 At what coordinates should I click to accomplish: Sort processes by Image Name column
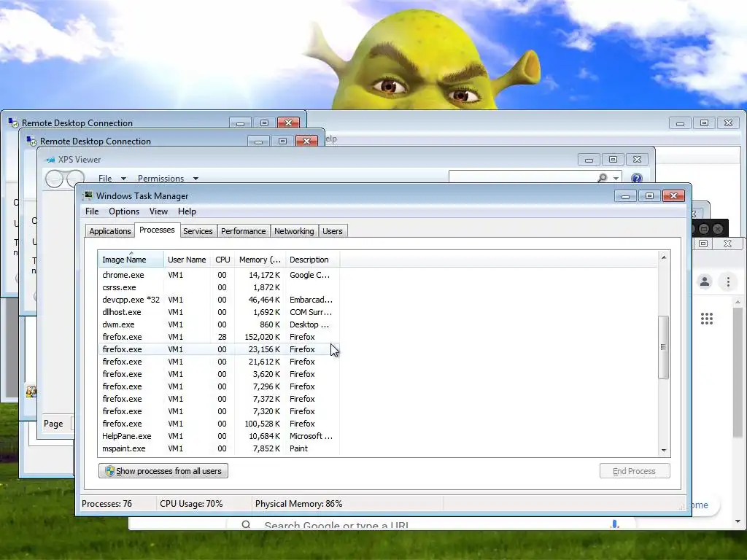pyautogui.click(x=131, y=260)
